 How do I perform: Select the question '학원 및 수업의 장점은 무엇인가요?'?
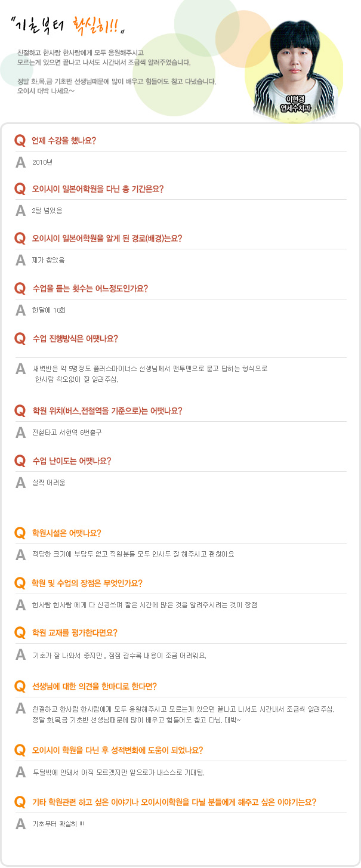coord(87,583)
